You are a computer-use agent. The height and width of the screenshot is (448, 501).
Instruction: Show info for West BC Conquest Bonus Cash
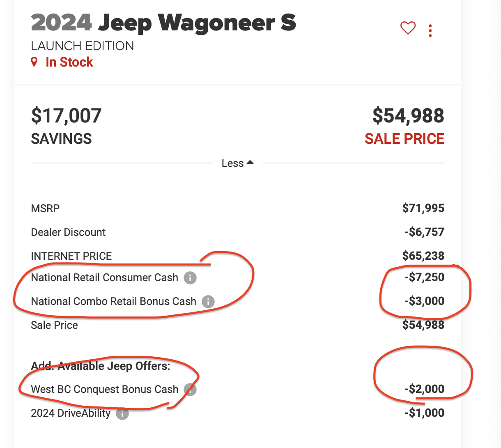click(190, 389)
